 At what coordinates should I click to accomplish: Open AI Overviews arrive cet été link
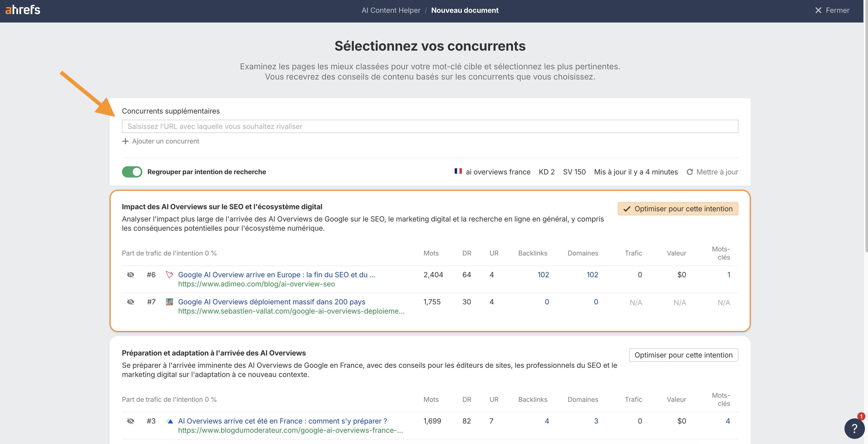tap(282, 421)
